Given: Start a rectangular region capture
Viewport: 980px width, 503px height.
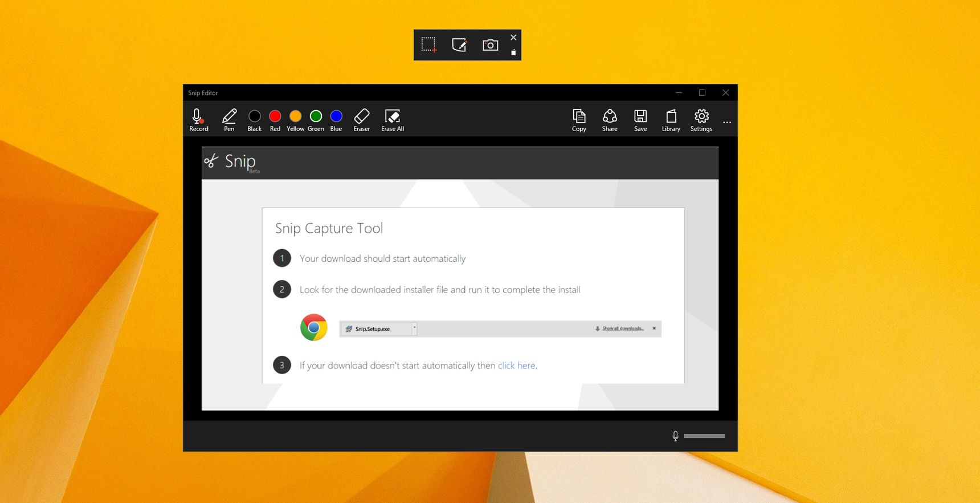Looking at the screenshot, I should point(428,45).
